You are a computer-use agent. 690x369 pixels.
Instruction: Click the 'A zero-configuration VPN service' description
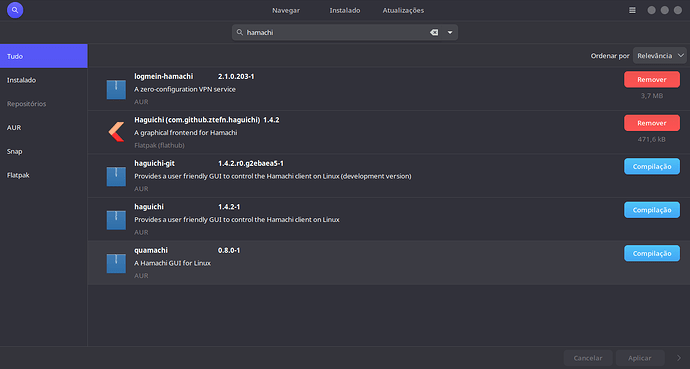(185, 89)
